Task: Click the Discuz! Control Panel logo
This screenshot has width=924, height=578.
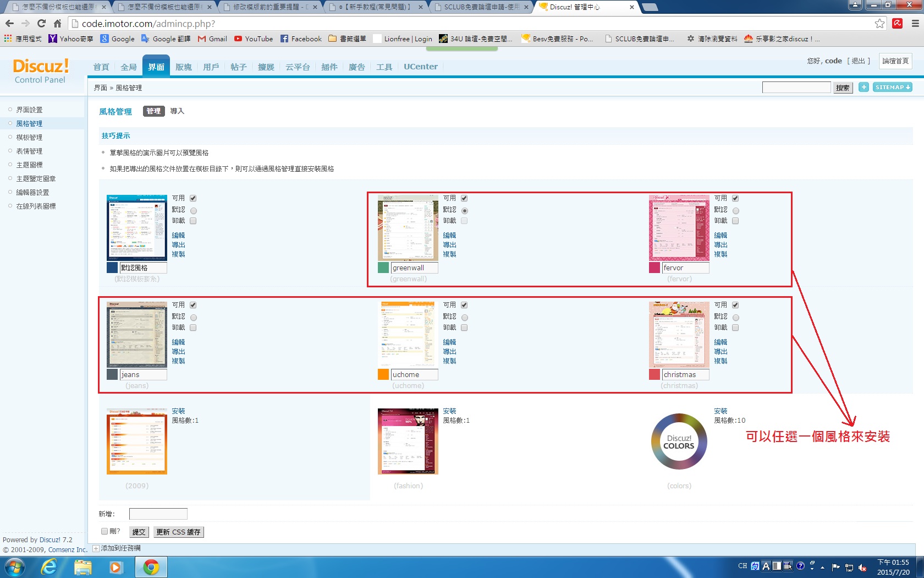Action: pyautogui.click(x=40, y=71)
